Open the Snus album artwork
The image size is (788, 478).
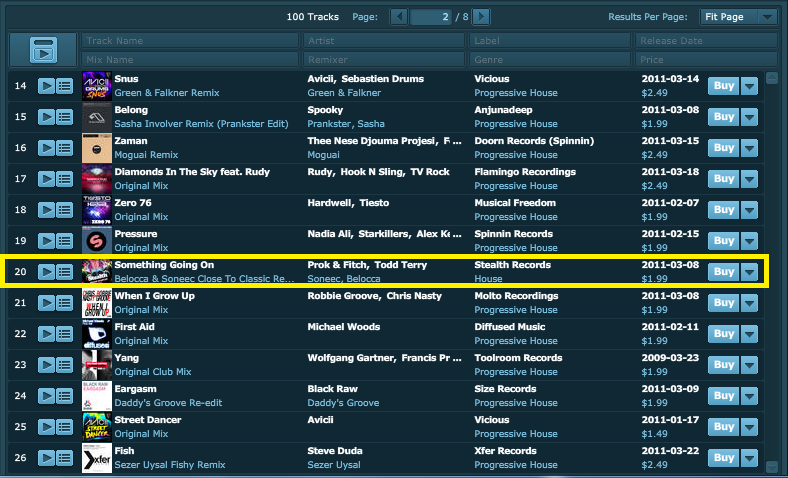click(96, 86)
